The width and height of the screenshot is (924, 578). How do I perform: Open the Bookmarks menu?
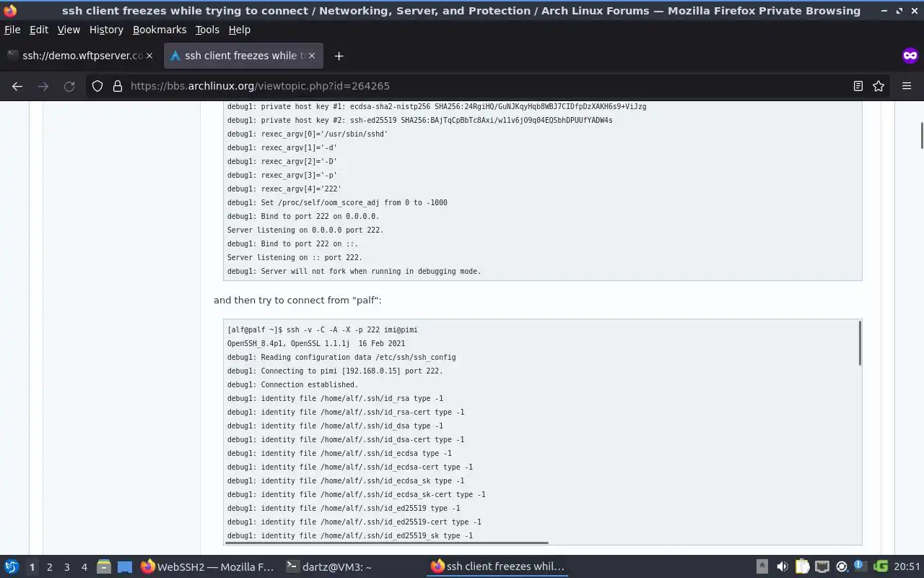(160, 30)
